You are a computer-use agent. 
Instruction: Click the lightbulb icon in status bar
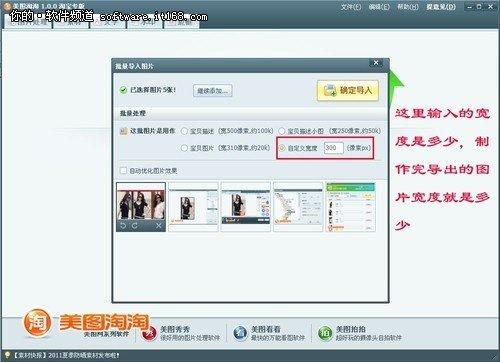click(x=7, y=355)
